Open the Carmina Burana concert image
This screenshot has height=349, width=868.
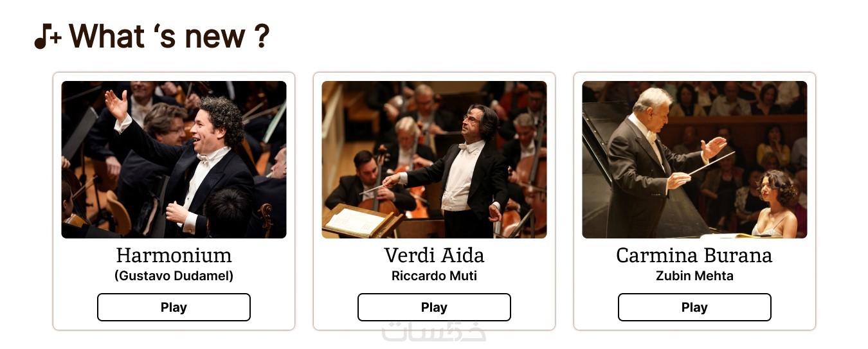point(694,159)
